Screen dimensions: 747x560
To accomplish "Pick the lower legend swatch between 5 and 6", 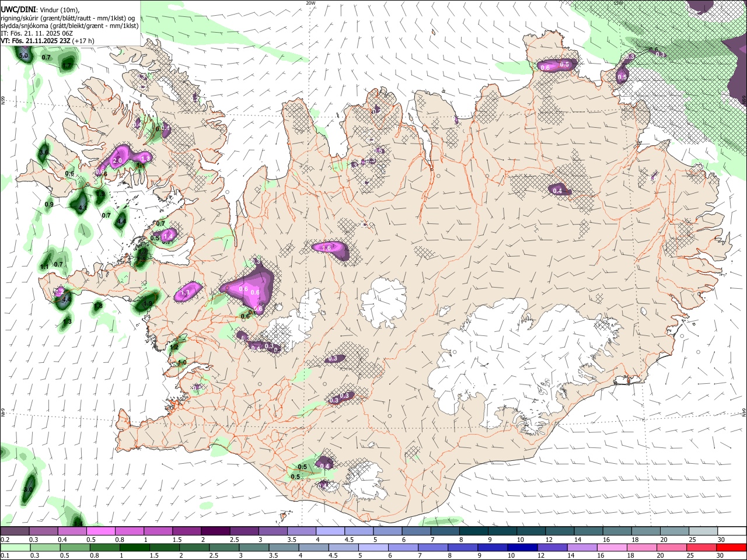I will (x=372, y=548).
